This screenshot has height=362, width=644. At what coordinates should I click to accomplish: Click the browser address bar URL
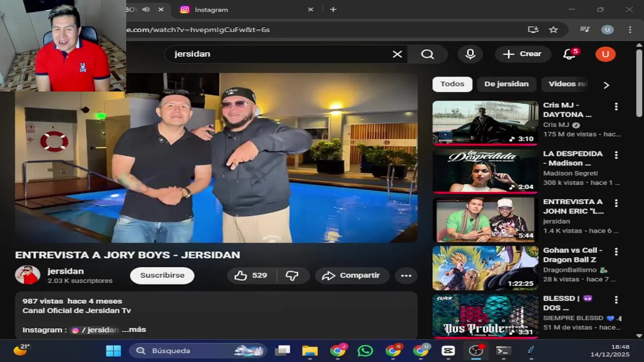click(198, 30)
